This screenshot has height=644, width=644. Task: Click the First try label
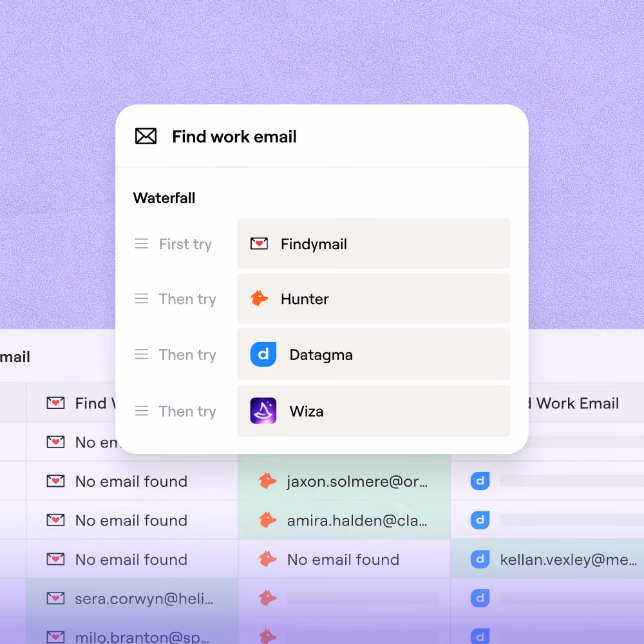click(x=185, y=244)
